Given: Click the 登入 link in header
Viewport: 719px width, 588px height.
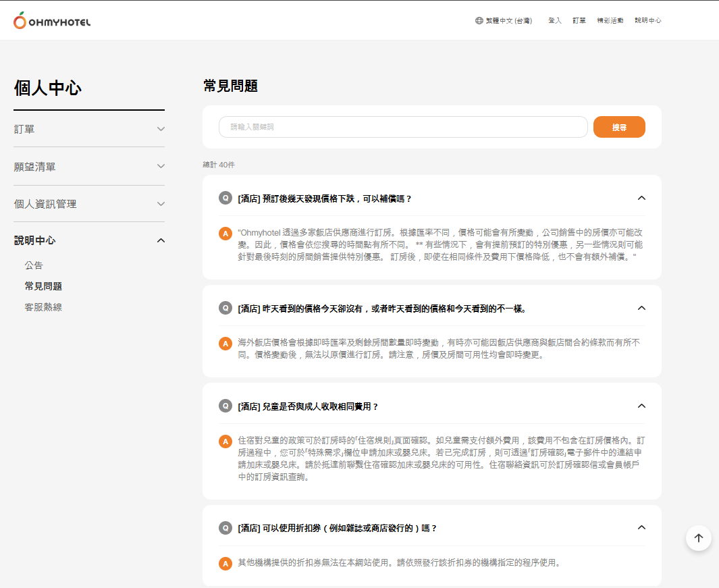Looking at the screenshot, I should coord(555,21).
